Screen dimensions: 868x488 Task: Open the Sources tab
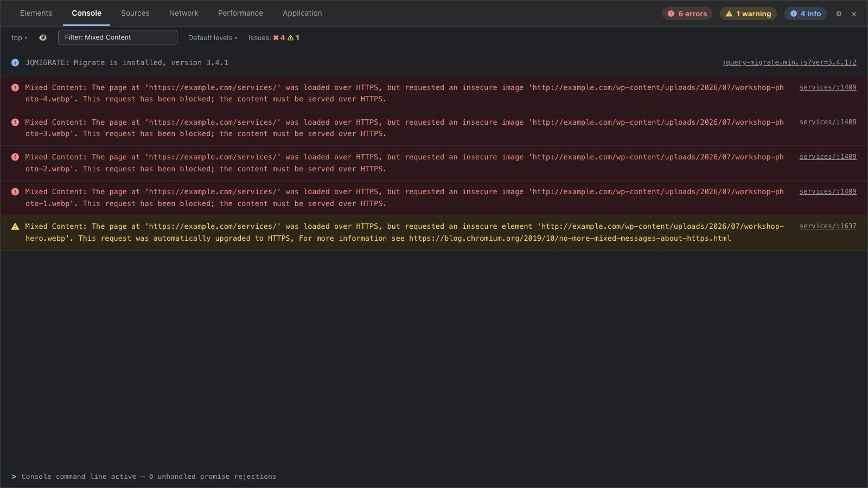pos(135,13)
